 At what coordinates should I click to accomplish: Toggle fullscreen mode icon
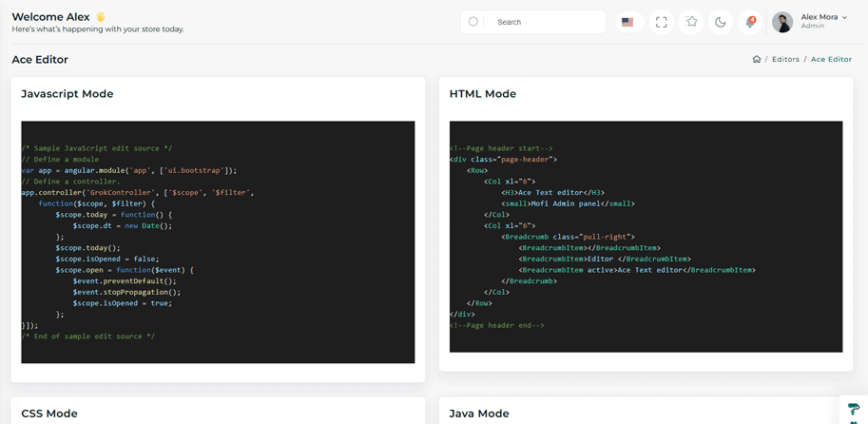click(x=662, y=22)
